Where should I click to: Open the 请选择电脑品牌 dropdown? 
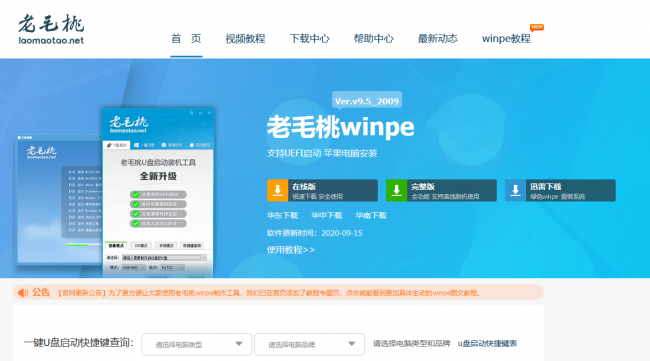pyautogui.click(x=310, y=344)
